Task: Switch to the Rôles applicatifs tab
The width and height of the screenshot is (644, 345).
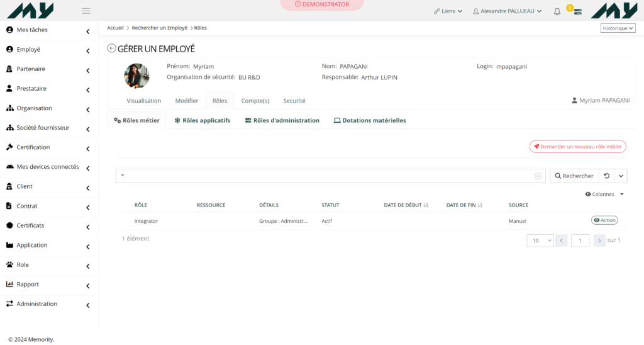Action: (x=202, y=120)
